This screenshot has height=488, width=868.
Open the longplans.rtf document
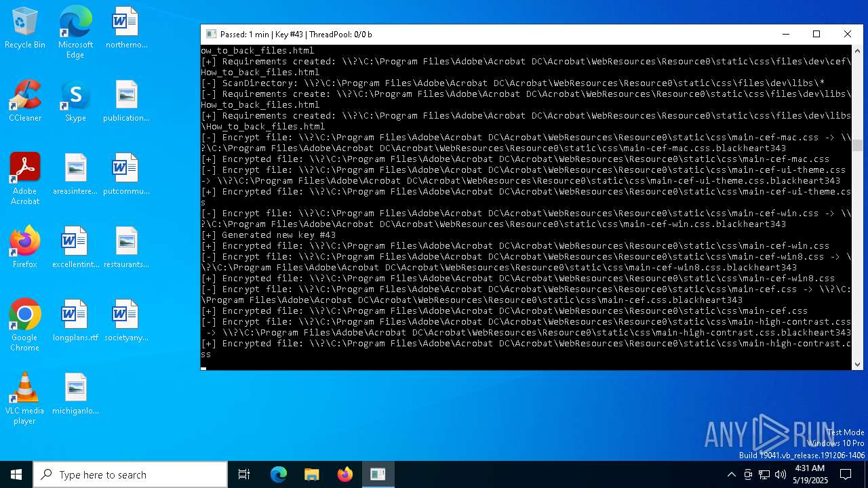pyautogui.click(x=75, y=321)
